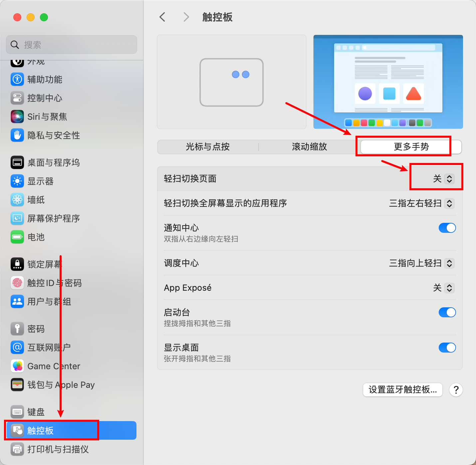The width and height of the screenshot is (476, 465).
Task: Click the 电池 battery icon
Action: click(17, 237)
